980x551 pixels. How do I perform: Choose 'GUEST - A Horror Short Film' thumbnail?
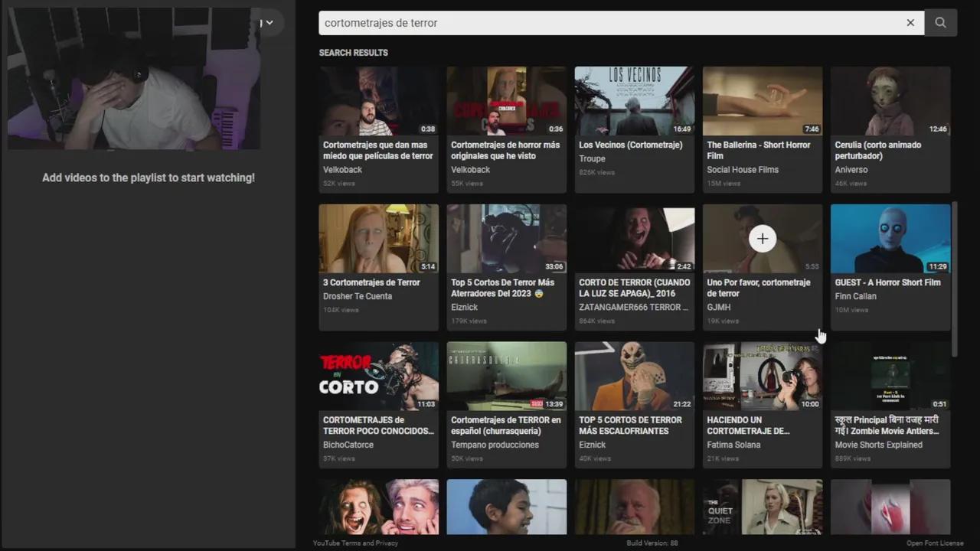point(890,239)
